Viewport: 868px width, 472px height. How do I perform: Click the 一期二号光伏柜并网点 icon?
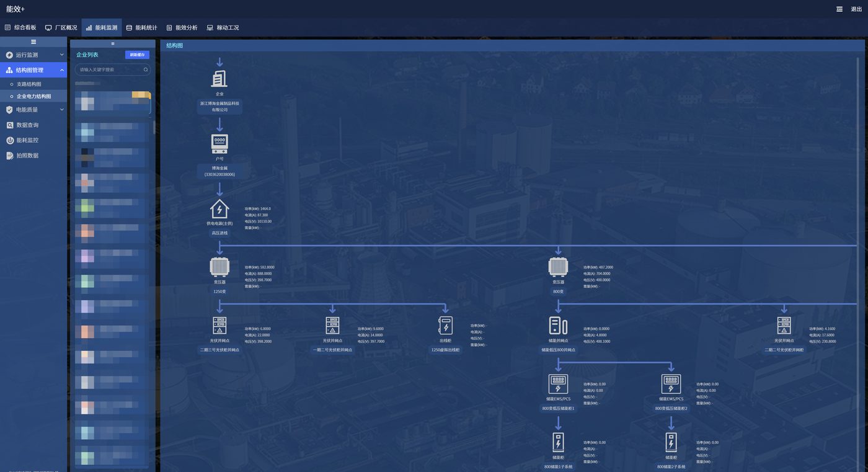[332, 326]
